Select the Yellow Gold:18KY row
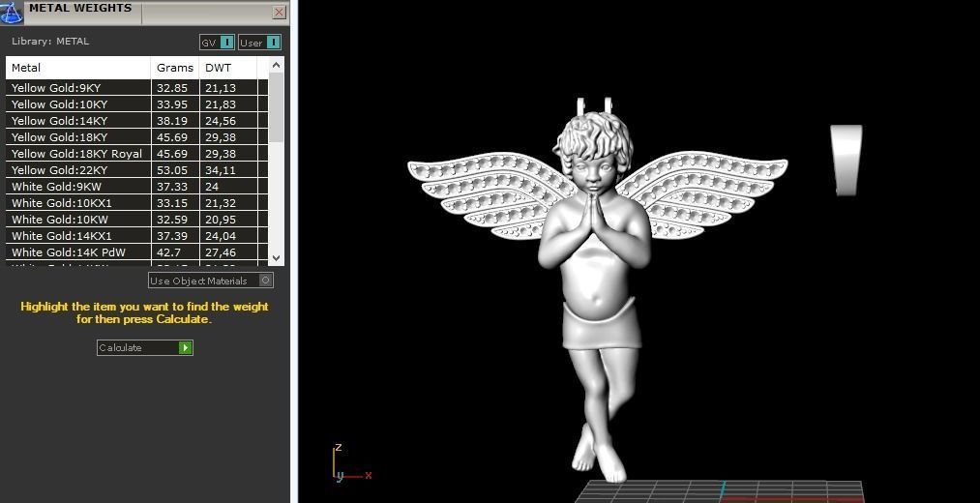 pyautogui.click(x=136, y=136)
